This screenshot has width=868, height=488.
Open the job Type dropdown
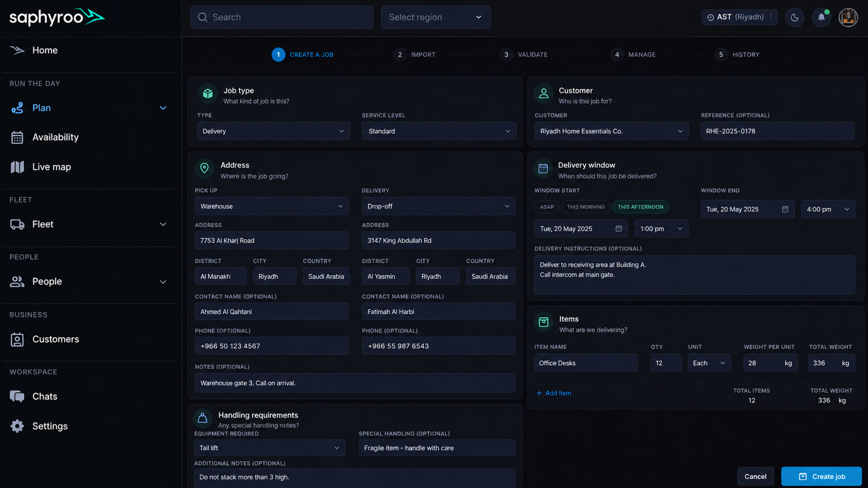273,131
